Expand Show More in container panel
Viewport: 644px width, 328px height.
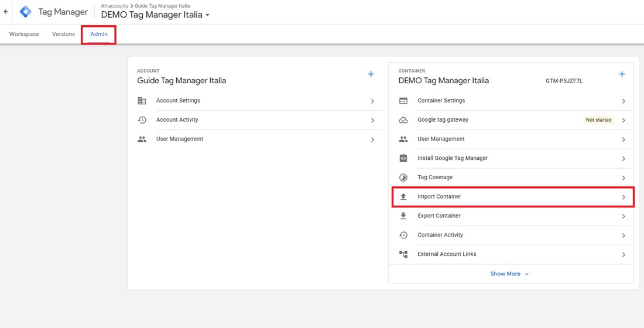tap(510, 274)
